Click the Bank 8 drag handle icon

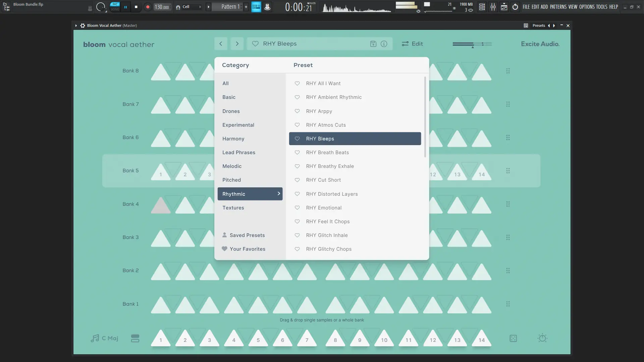point(508,71)
